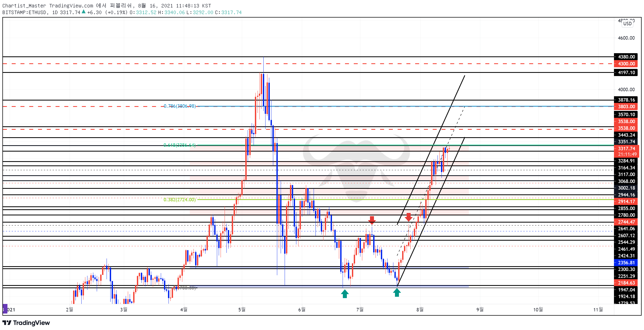
Task: Click the 8월 label on the time axis
Action: pos(420,310)
